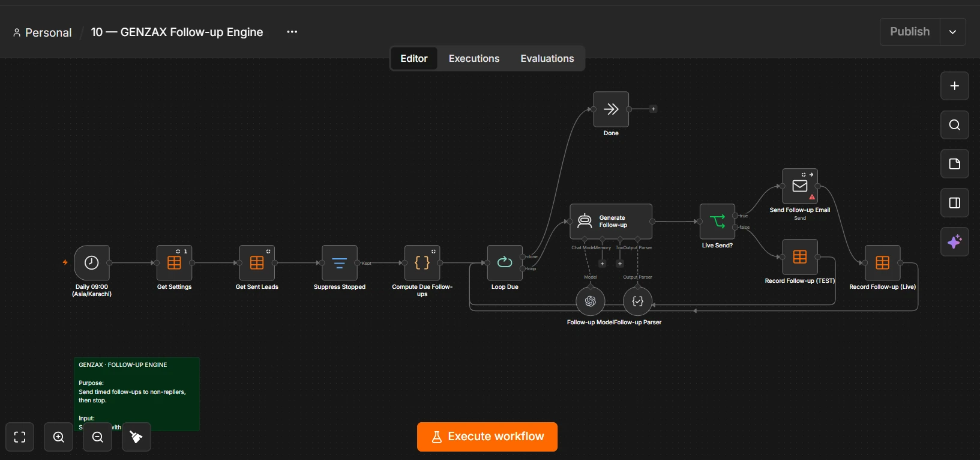Image resolution: width=980 pixels, height=460 pixels.
Task: Click the warning triangle on Send Follow-up Email
Action: click(812, 197)
